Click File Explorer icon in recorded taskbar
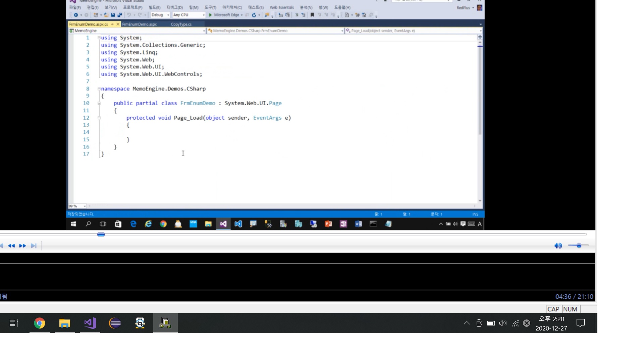 (x=208, y=224)
